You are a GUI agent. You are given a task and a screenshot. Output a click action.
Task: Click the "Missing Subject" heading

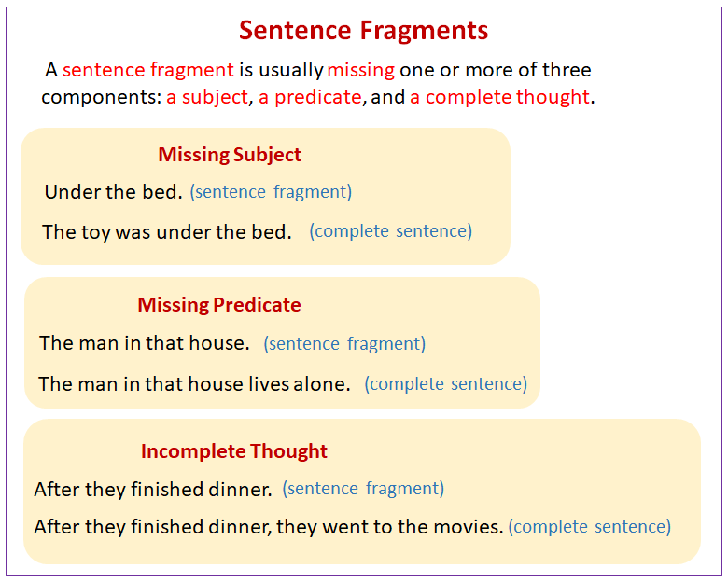click(x=230, y=155)
